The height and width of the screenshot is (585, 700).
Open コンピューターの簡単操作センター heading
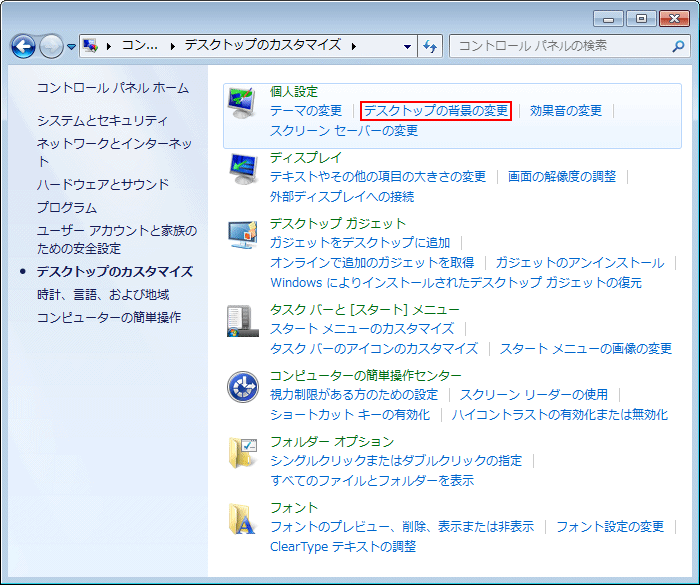pyautogui.click(x=366, y=376)
